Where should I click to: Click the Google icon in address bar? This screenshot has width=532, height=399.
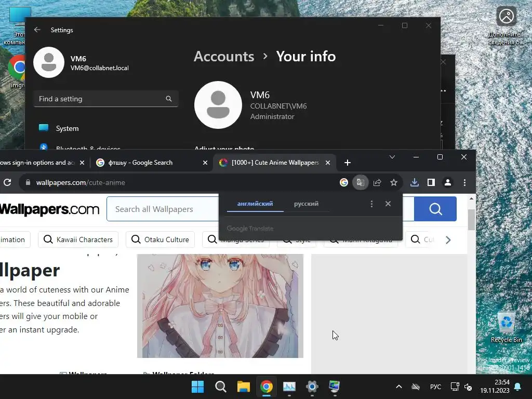(x=344, y=182)
